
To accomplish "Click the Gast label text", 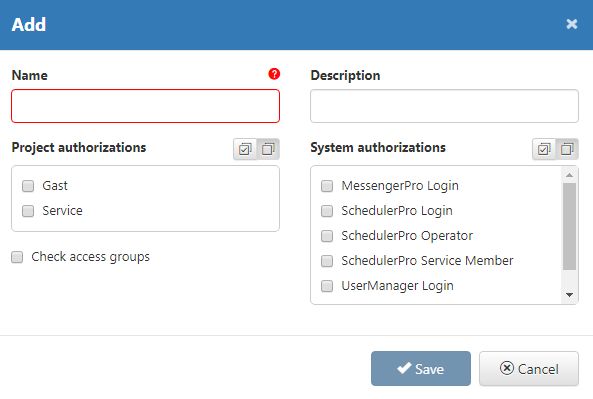I will [55, 186].
